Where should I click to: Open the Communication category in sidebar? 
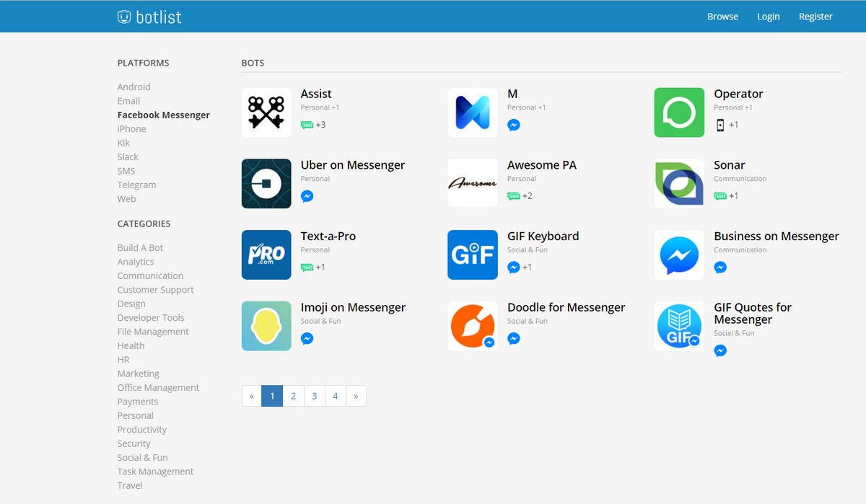click(x=151, y=275)
